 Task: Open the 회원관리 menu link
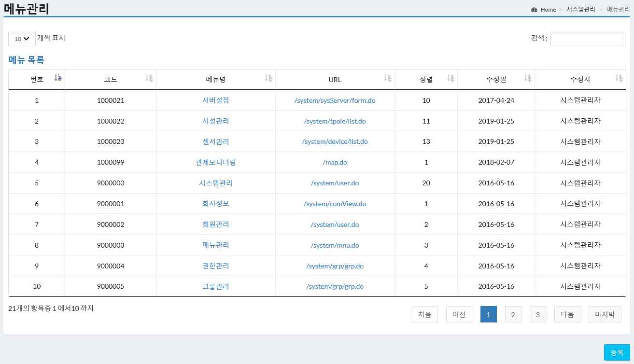(x=216, y=224)
